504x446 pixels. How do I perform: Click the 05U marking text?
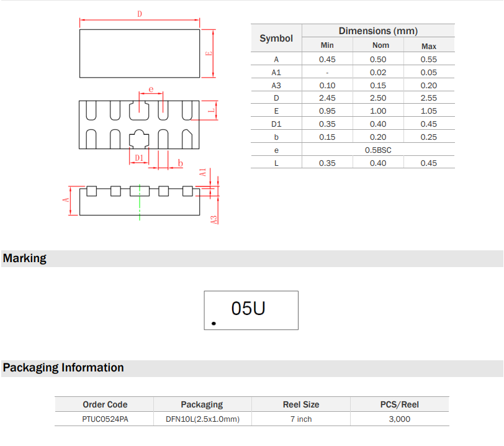tap(248, 308)
